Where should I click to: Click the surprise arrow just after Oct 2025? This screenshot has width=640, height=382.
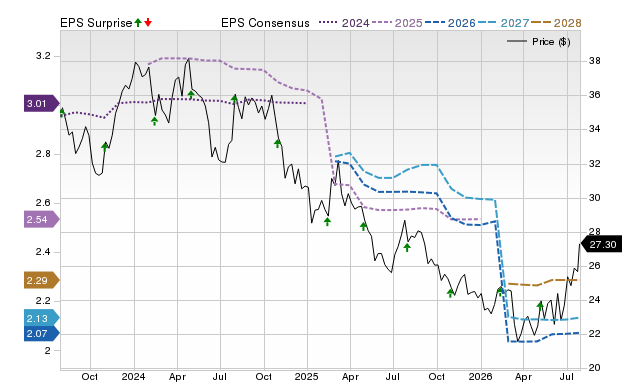tap(450, 293)
